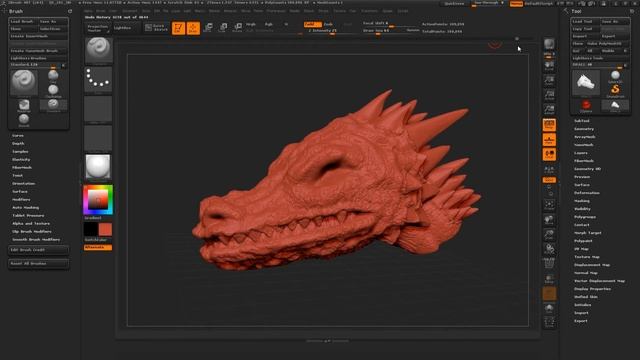The height and width of the screenshot is (360, 640).
Task: Expand the Polypaint sub-palette
Action: (x=583, y=241)
